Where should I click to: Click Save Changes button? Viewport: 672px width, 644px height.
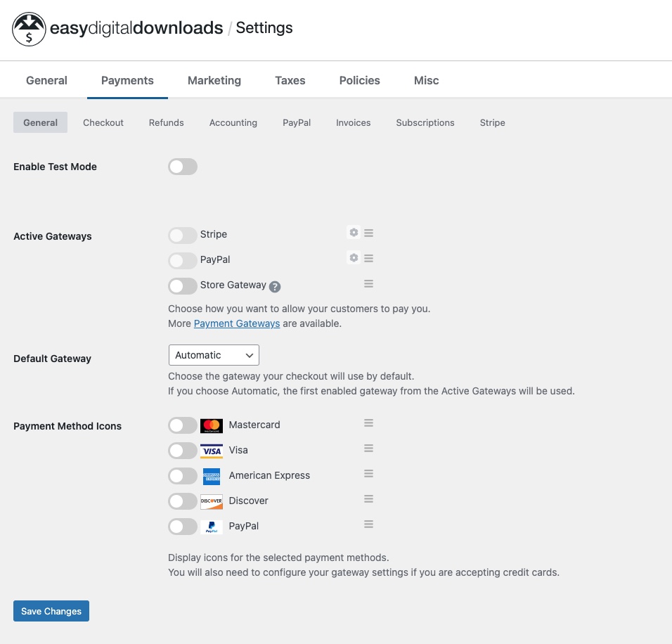[x=51, y=611]
